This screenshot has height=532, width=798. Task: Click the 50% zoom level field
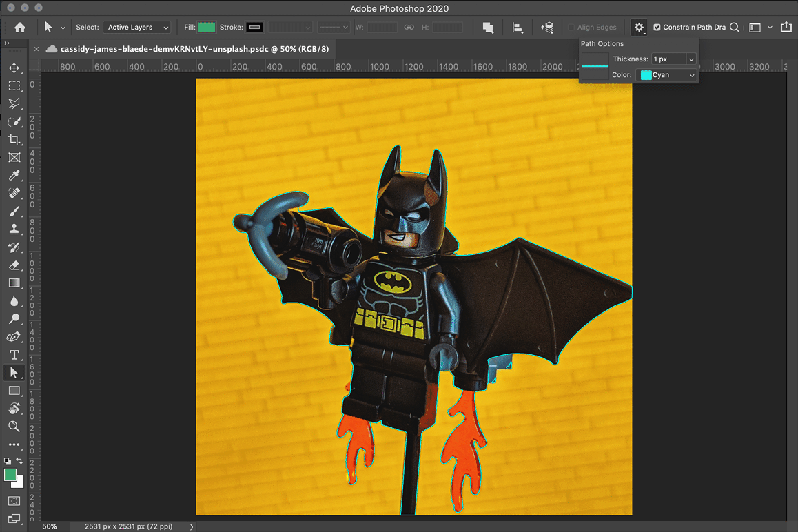(50, 526)
